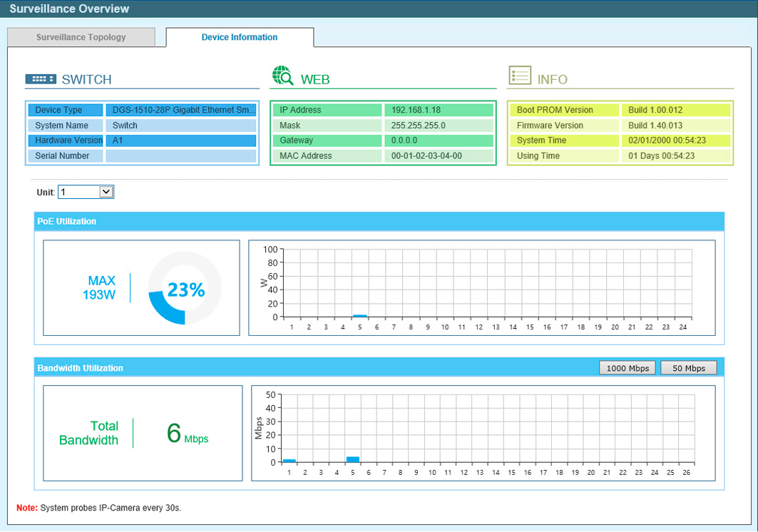
Task: Click the Total Bandwidth label
Action: (x=89, y=433)
